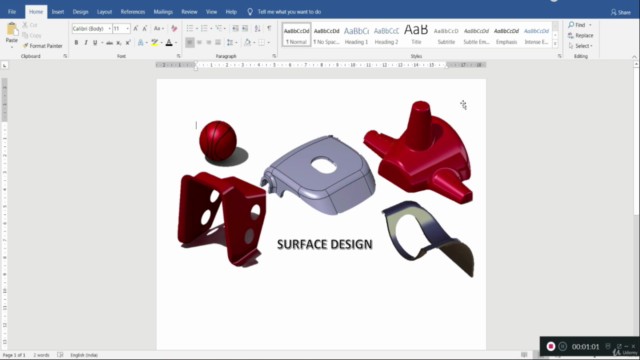Click the bullets list icon
This screenshot has height=360, width=640.
click(190, 29)
